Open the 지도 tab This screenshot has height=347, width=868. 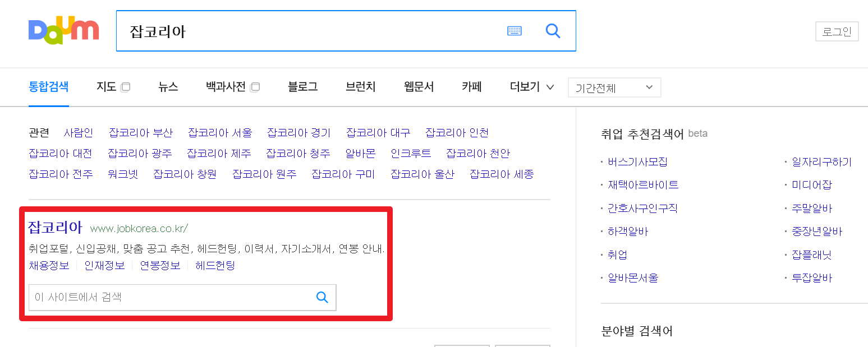tap(106, 87)
